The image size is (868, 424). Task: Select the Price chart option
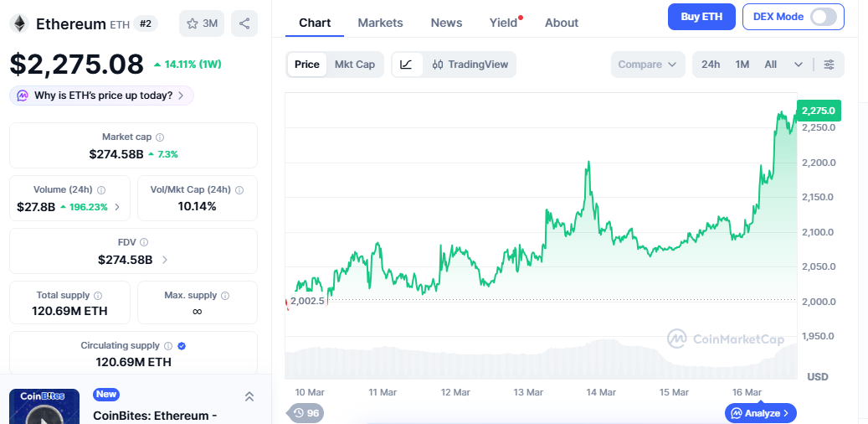[306, 65]
